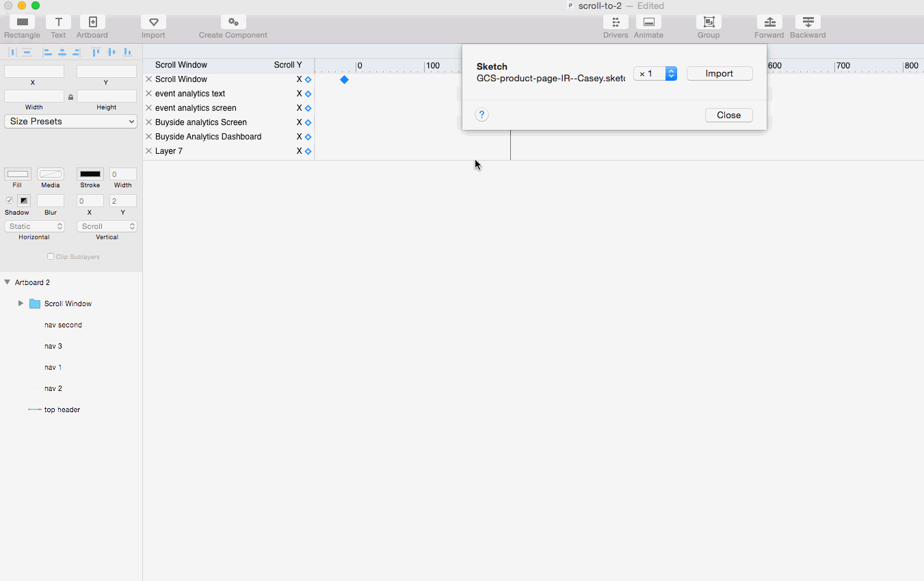Toggle the Drivers panel

click(x=616, y=22)
